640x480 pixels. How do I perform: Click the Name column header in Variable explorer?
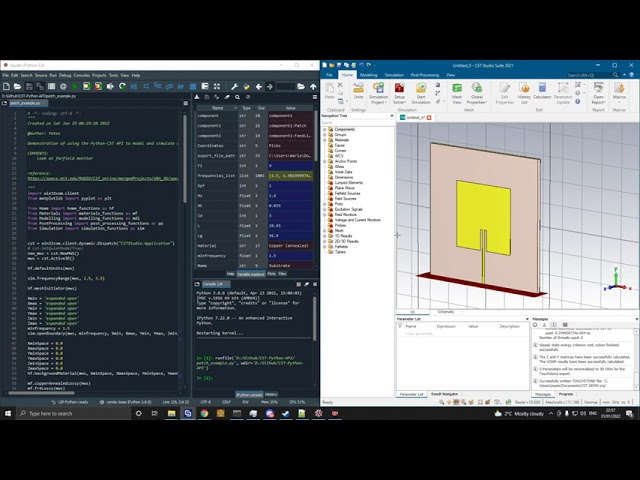(x=217, y=108)
